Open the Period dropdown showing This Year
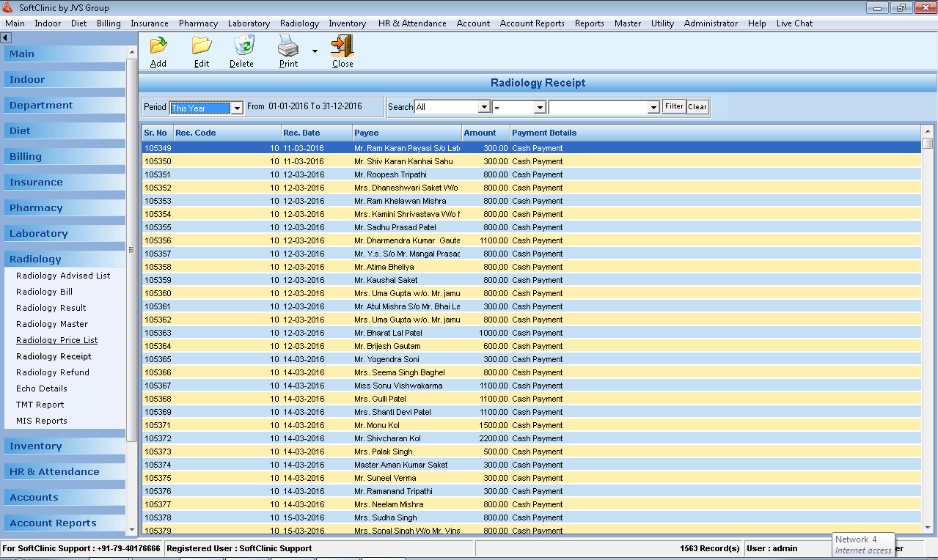 (237, 108)
